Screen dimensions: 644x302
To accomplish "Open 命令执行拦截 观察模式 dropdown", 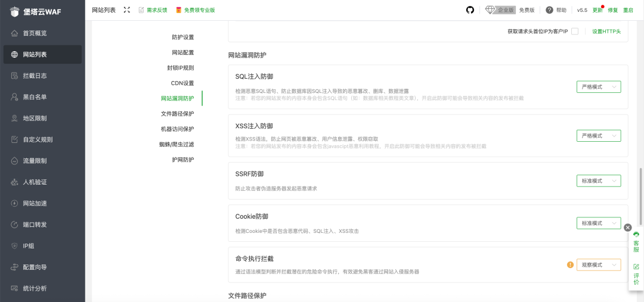I will [599, 265].
